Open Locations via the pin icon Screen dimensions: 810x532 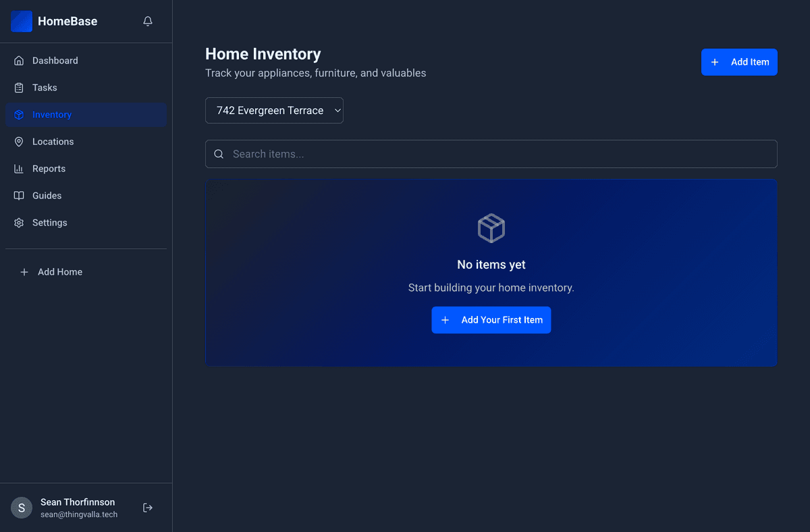[20, 141]
